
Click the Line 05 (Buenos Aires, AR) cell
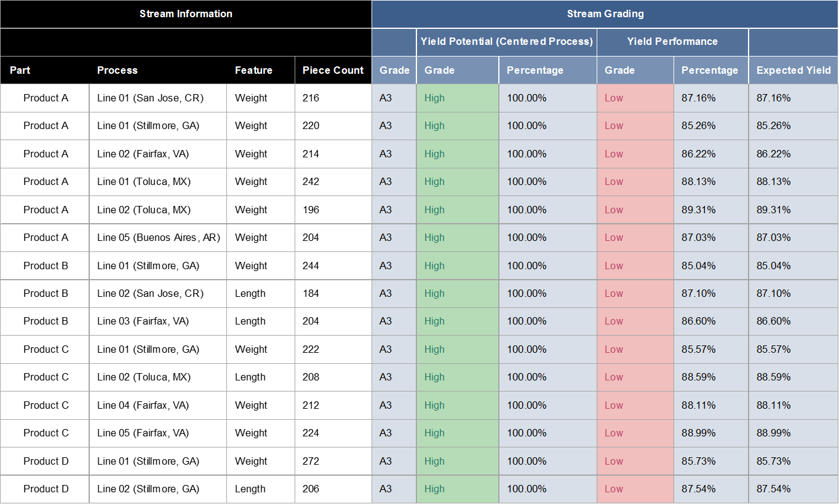tap(158, 237)
